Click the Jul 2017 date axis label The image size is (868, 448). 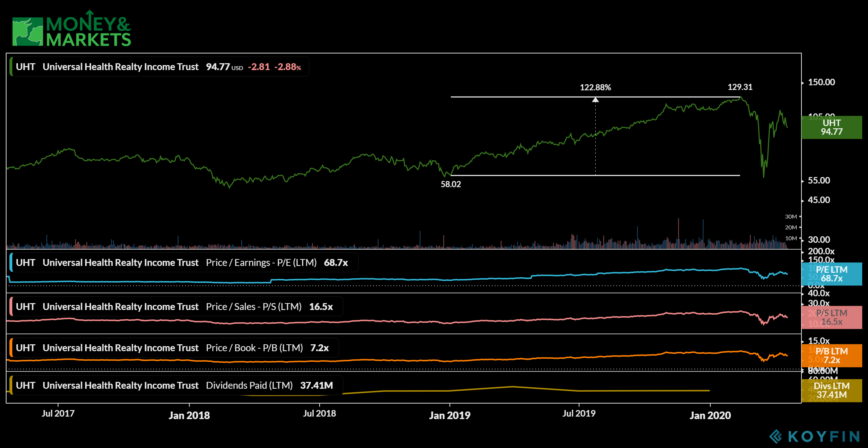coord(58,413)
